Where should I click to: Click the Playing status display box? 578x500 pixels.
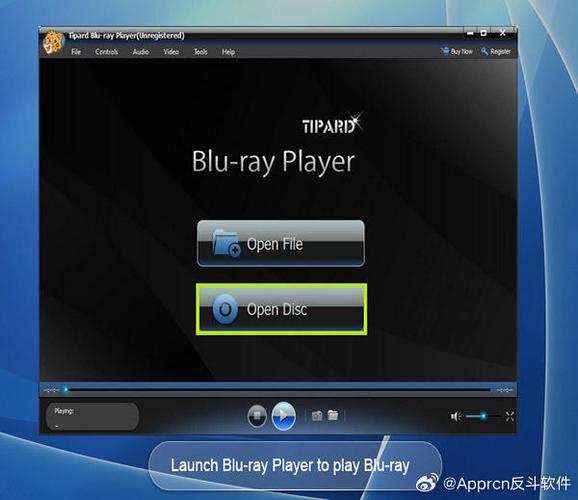point(92,417)
